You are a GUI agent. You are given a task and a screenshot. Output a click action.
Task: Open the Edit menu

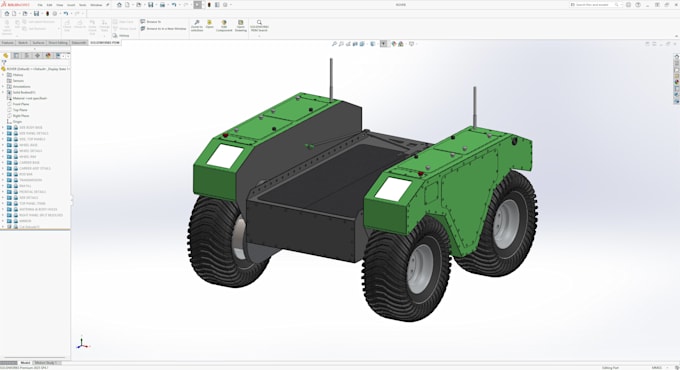click(x=49, y=5)
